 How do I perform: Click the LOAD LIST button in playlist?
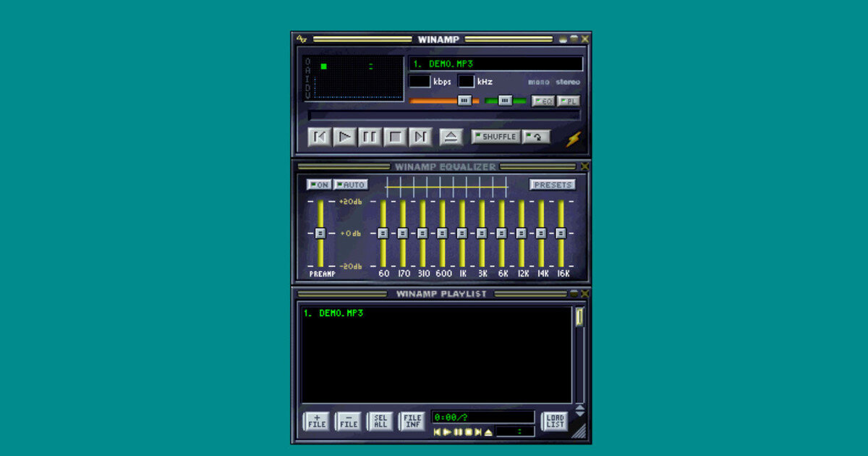pos(555,421)
